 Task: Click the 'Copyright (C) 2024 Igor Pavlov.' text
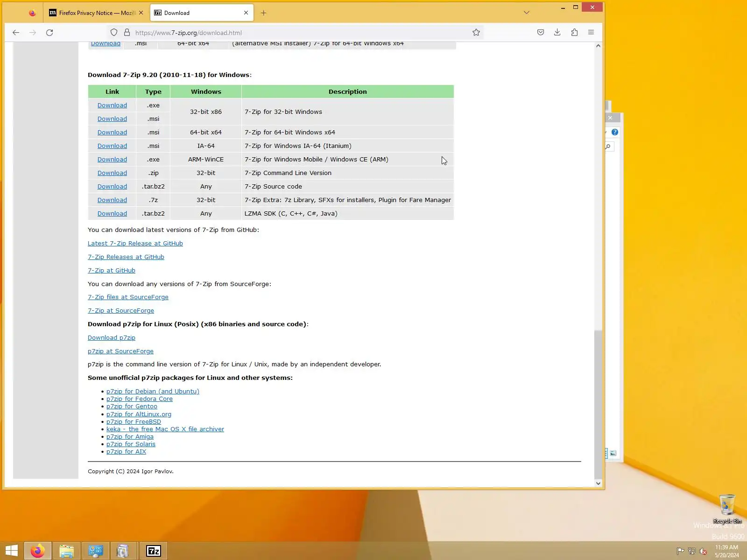pos(131,472)
